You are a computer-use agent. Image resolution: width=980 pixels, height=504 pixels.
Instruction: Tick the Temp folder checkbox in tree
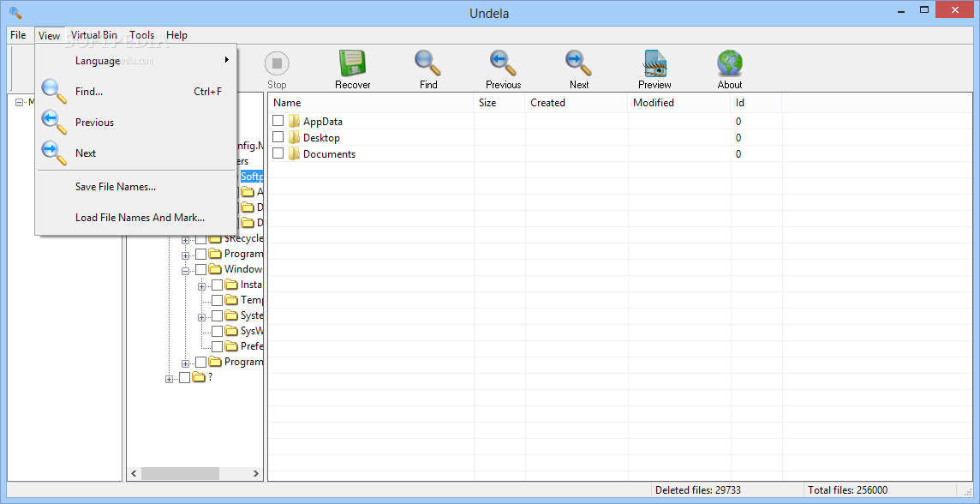[x=217, y=300]
